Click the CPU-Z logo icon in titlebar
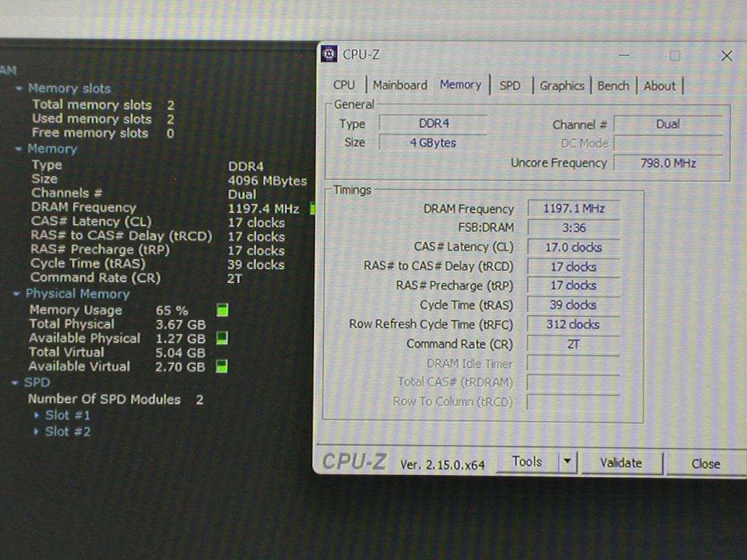The image size is (747, 560). tap(329, 54)
